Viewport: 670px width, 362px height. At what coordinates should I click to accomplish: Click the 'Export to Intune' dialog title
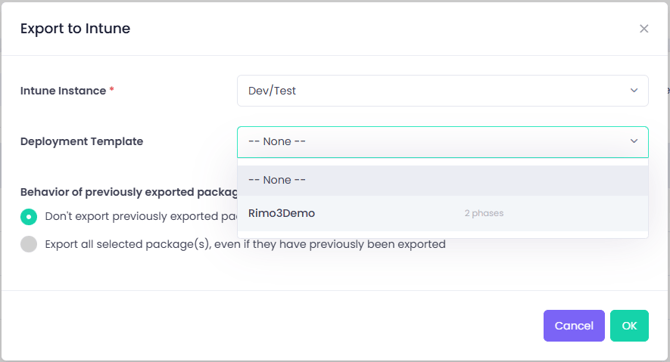(75, 28)
